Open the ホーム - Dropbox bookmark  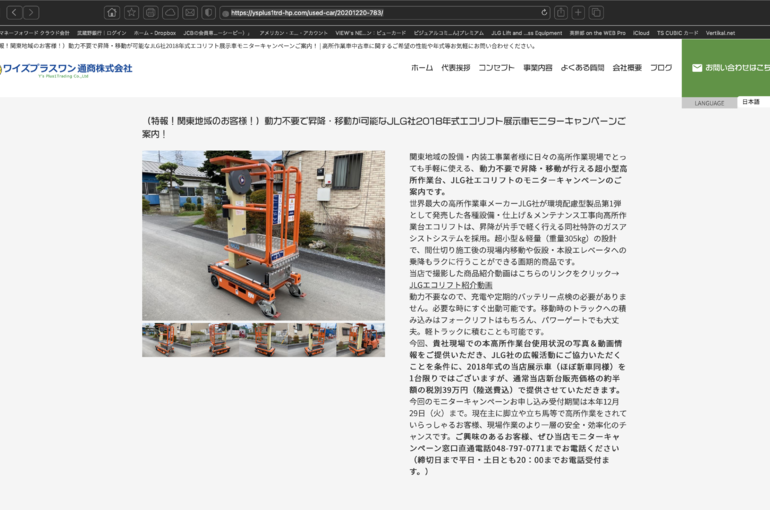click(155, 33)
